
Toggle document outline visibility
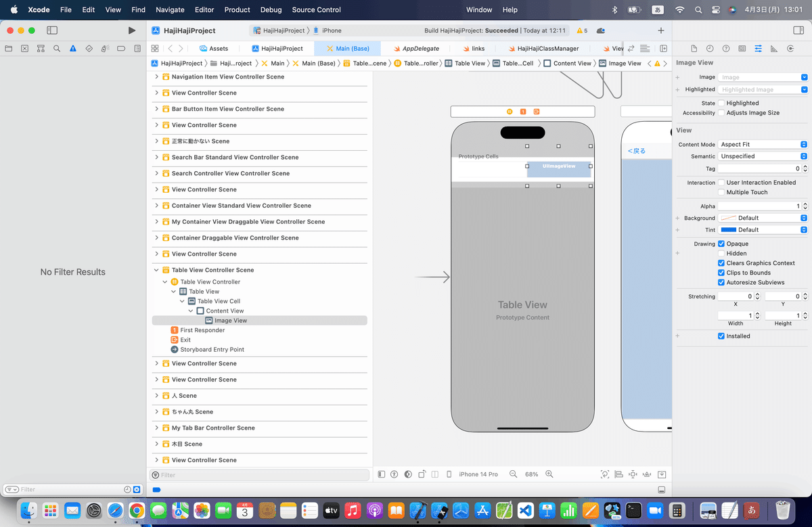pyautogui.click(x=382, y=475)
